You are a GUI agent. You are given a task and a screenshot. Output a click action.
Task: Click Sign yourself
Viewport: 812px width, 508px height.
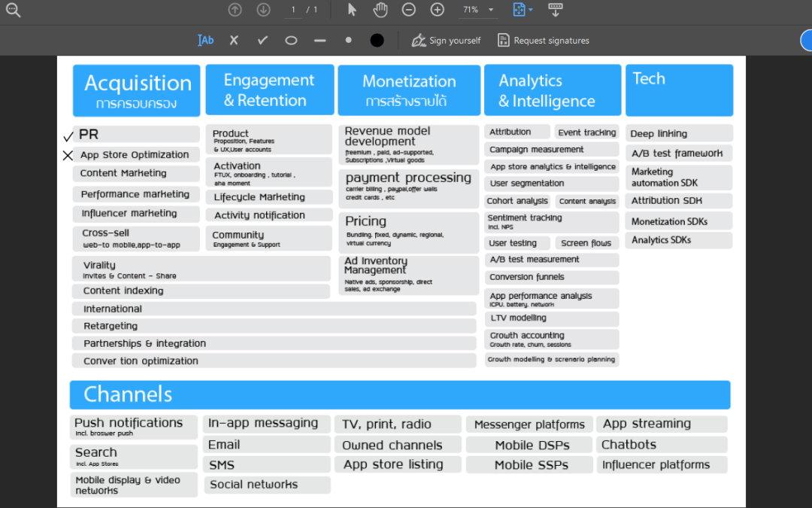446,40
